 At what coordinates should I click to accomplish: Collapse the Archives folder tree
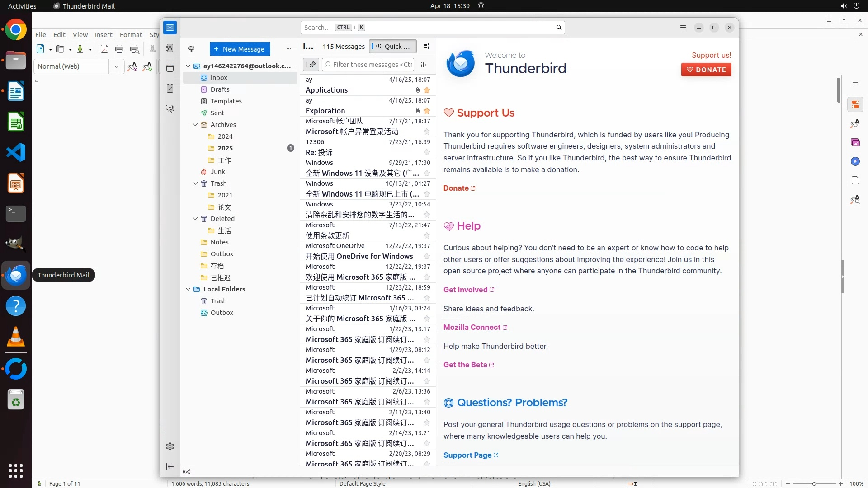pyautogui.click(x=195, y=125)
